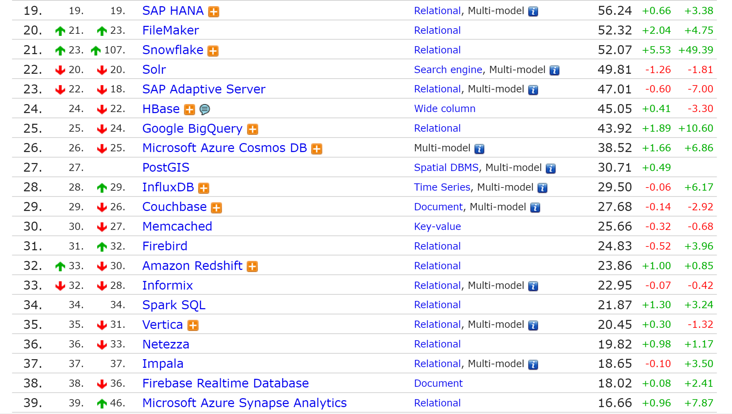Open the speech bubble comment icon beside HBase
Screen dimensions: 732x414
click(204, 110)
